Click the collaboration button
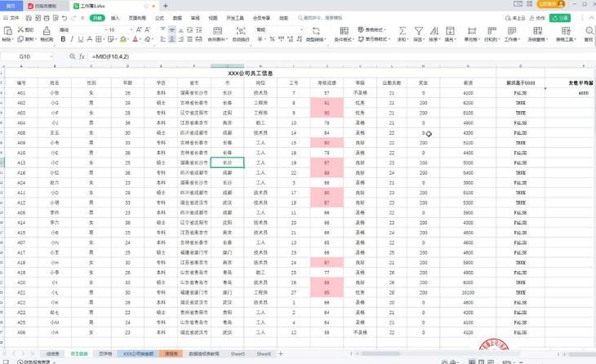Screen dimensions: 596x364 coord(537,18)
